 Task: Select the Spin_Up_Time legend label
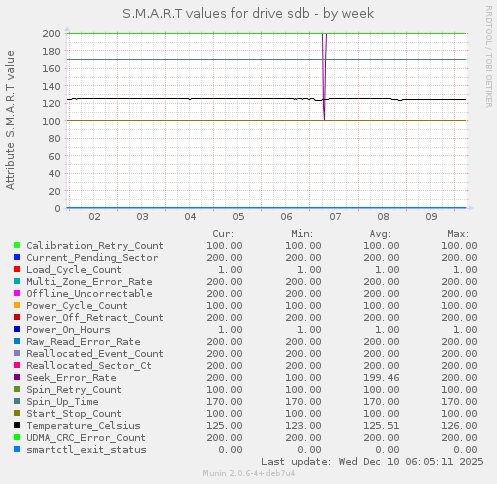pos(62,402)
